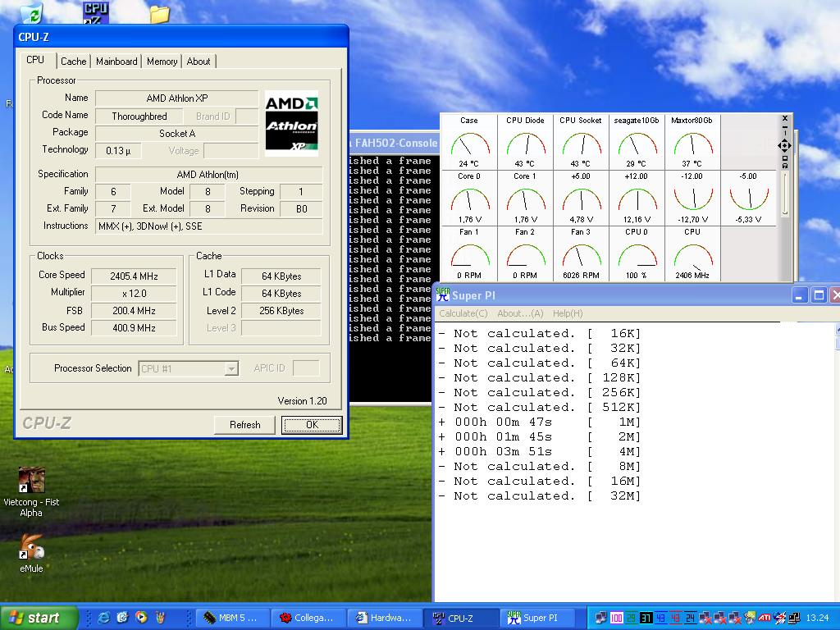Click the green 29 tray icon
This screenshot has width=840, height=630.
pyautogui.click(x=632, y=618)
